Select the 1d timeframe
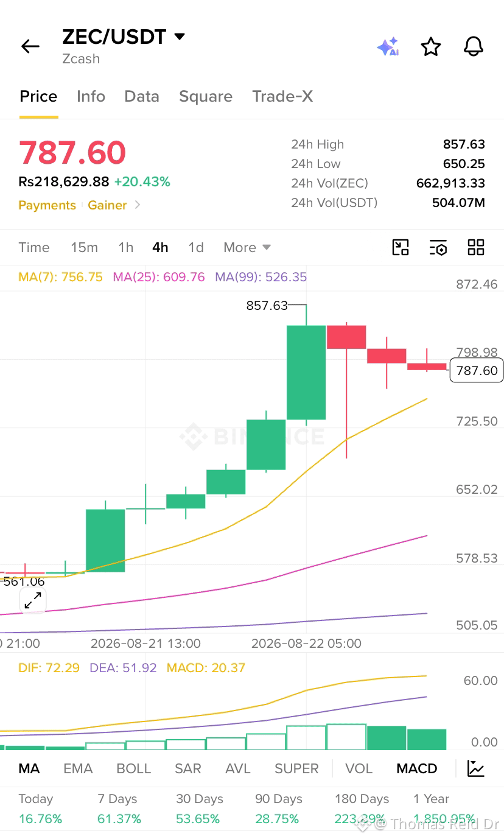The image size is (504, 839). [x=195, y=247]
